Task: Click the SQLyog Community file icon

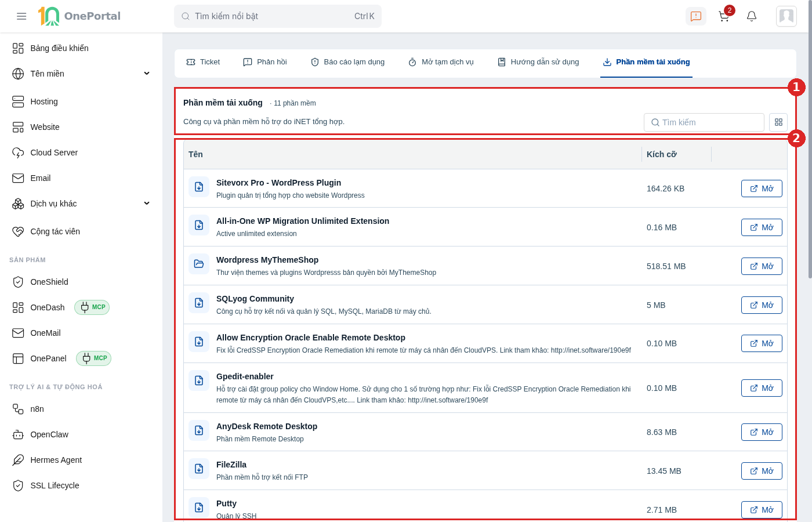Action: click(x=199, y=303)
